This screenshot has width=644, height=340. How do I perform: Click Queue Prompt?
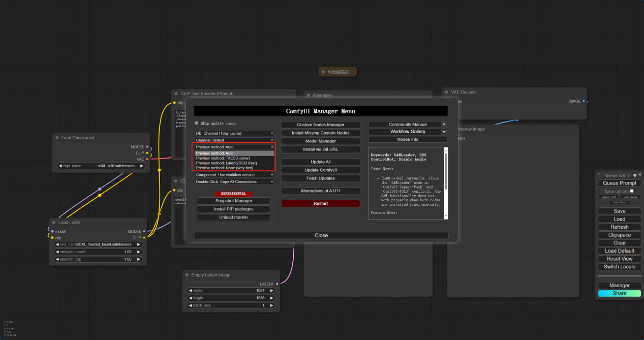pyautogui.click(x=620, y=183)
